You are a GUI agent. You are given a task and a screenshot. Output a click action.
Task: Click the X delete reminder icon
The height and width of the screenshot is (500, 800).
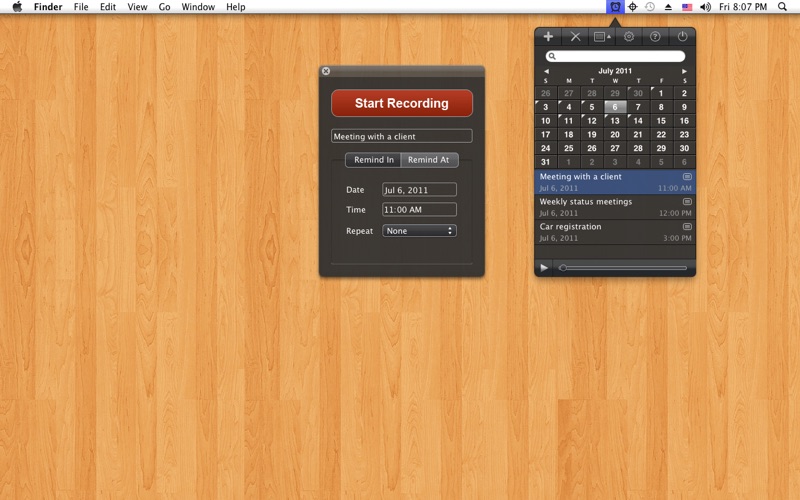[575, 37]
